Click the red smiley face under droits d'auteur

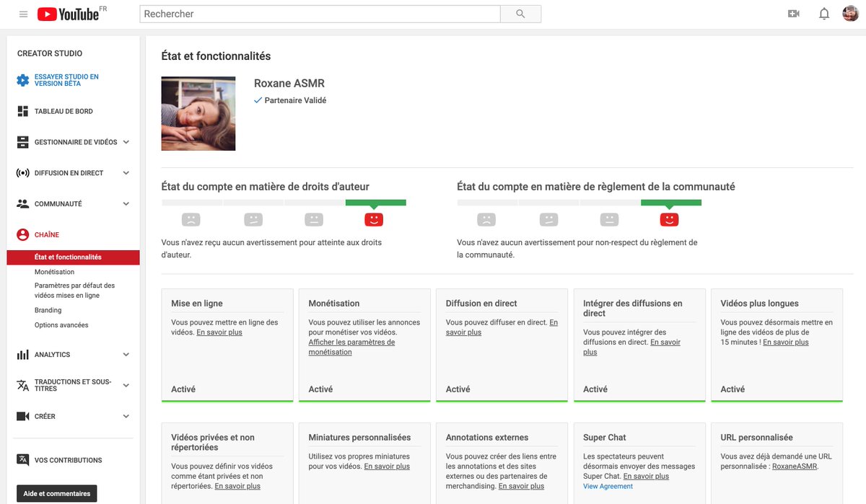click(x=374, y=219)
